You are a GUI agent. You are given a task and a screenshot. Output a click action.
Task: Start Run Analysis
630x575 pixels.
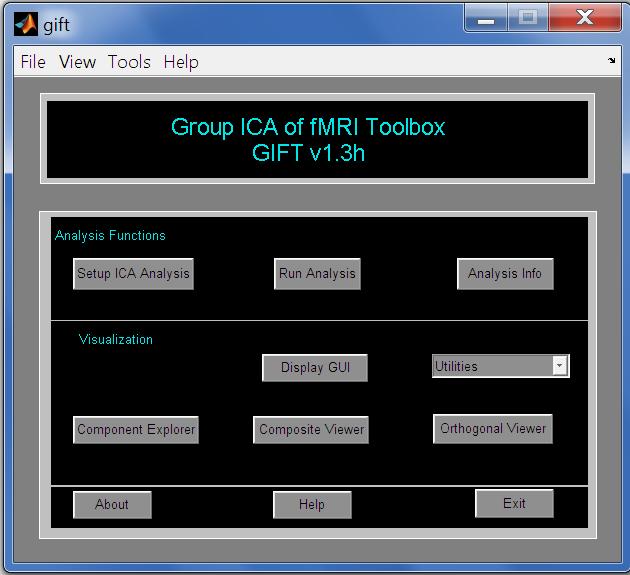click(317, 274)
